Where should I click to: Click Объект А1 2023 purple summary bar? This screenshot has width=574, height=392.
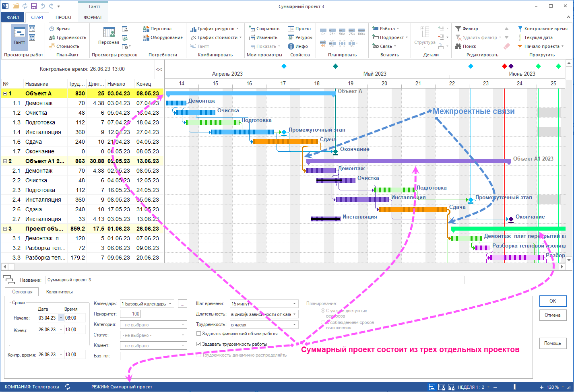click(409, 161)
